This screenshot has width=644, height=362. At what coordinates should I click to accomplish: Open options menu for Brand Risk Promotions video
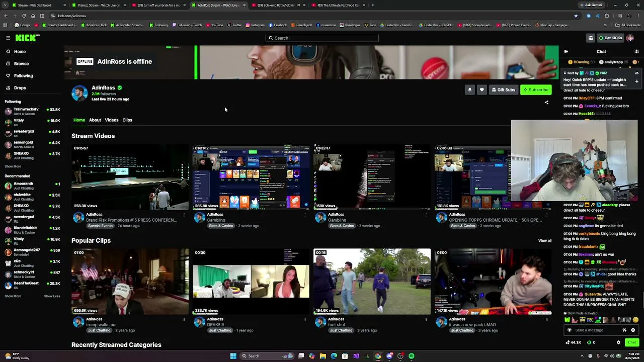(x=184, y=215)
